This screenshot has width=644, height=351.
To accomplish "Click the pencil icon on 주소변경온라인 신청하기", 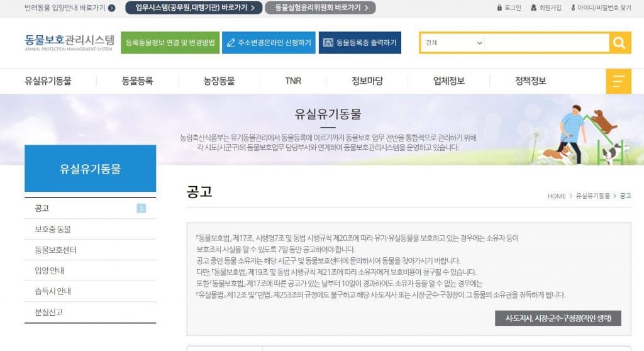I will coord(231,43).
